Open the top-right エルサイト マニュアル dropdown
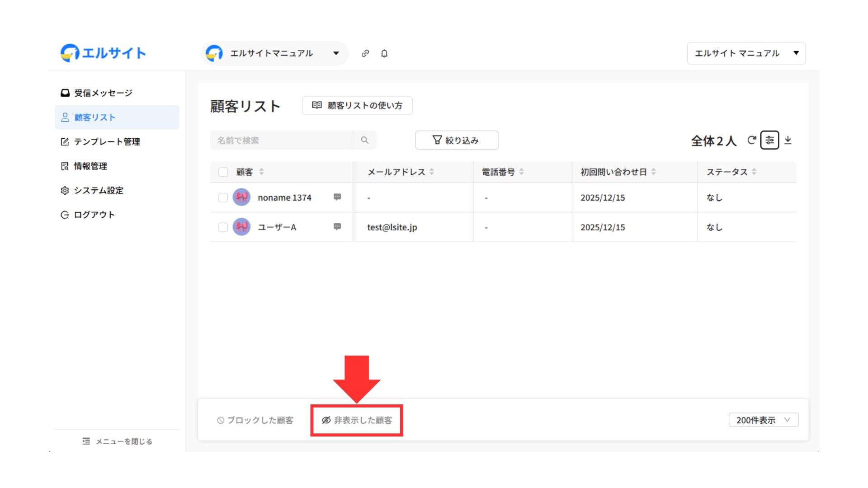The width and height of the screenshot is (868, 488). click(x=746, y=53)
